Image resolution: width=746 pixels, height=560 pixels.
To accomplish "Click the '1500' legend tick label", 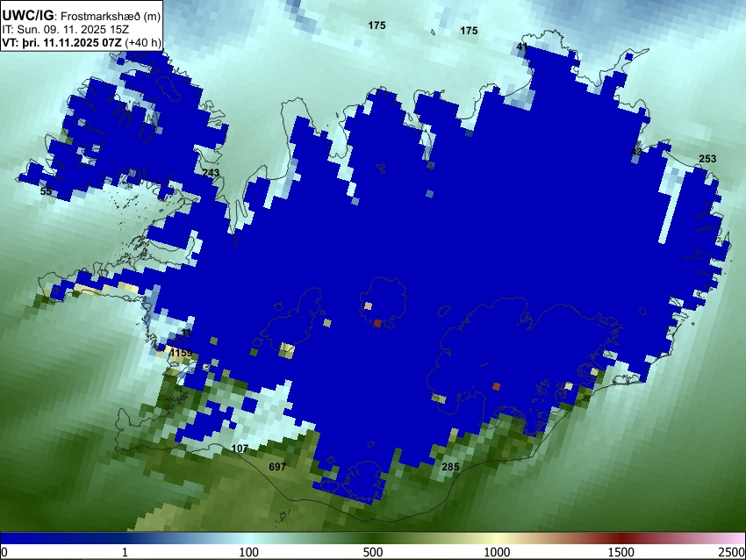I will (621, 552).
